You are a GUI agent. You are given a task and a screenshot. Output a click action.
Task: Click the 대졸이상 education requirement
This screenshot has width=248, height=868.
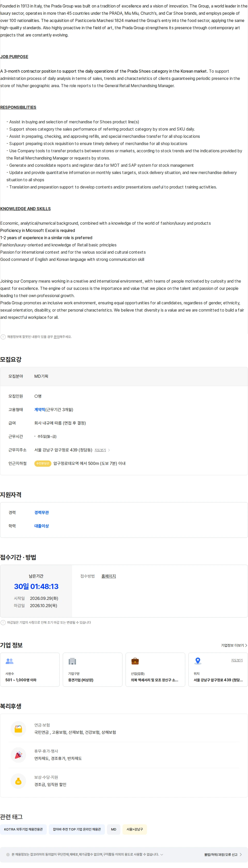[x=42, y=526]
